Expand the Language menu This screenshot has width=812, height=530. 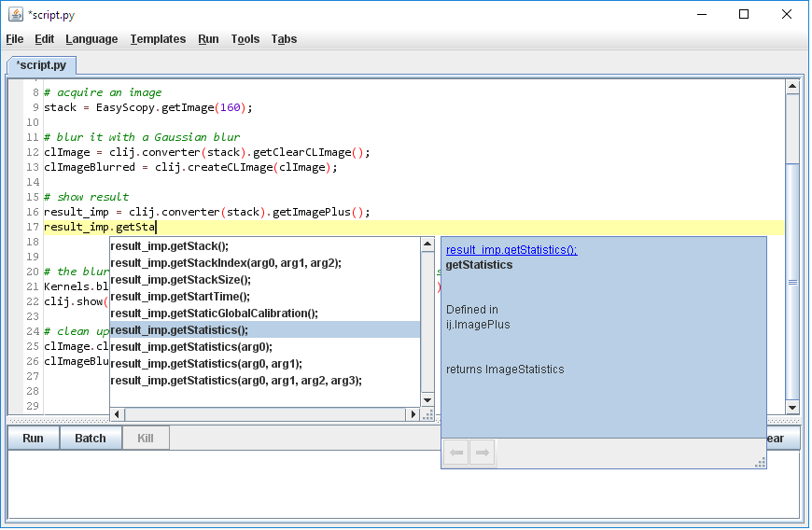click(x=91, y=39)
